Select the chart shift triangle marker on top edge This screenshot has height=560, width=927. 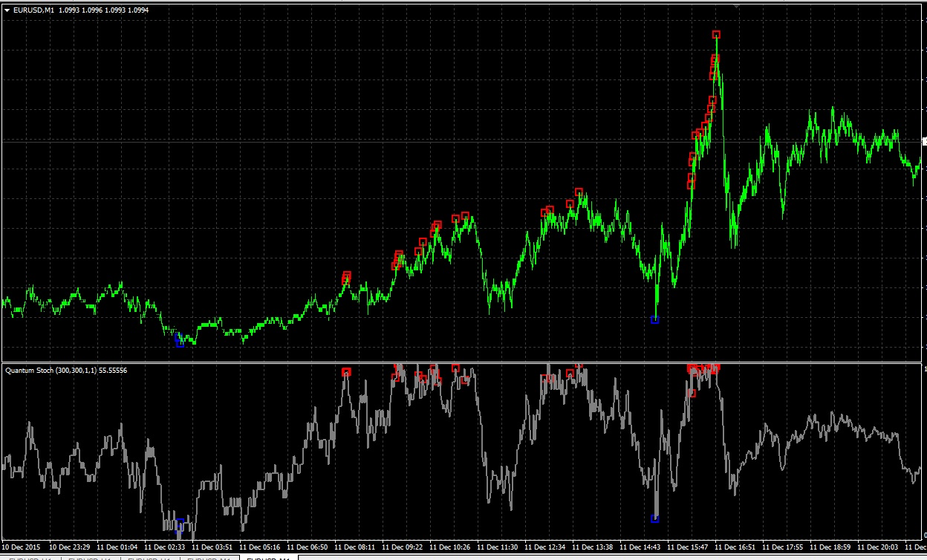click(737, 5)
